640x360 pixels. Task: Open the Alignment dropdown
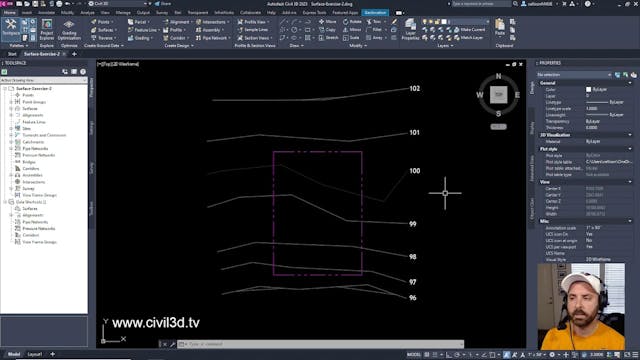point(177,22)
